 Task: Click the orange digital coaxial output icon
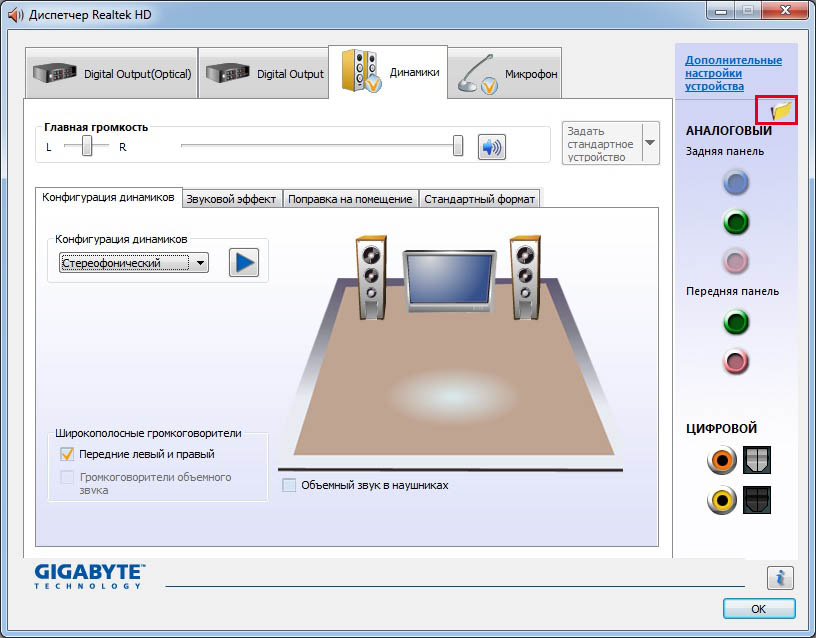(x=722, y=460)
